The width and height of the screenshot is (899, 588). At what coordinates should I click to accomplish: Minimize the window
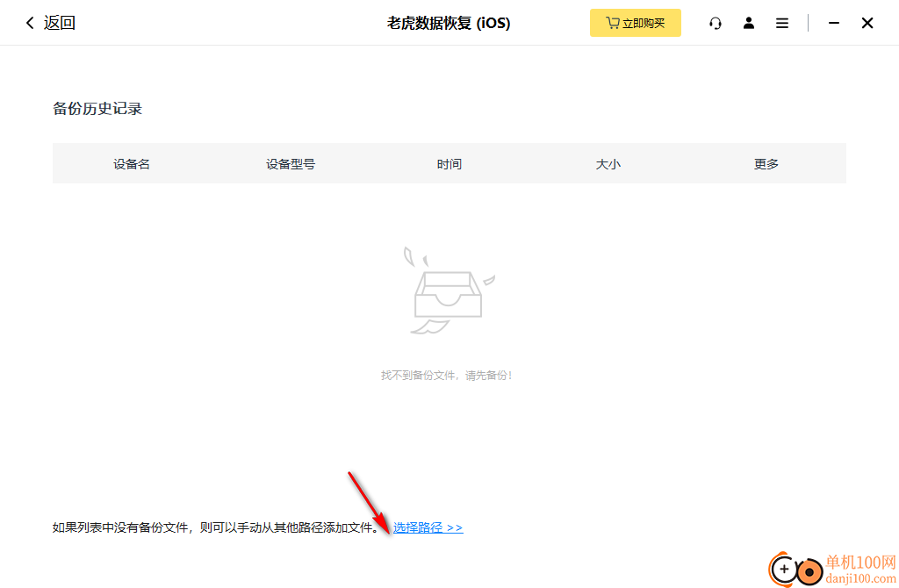834,23
